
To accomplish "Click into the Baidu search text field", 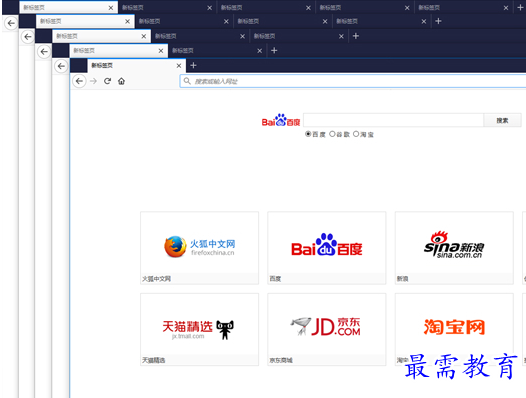I will pos(393,120).
